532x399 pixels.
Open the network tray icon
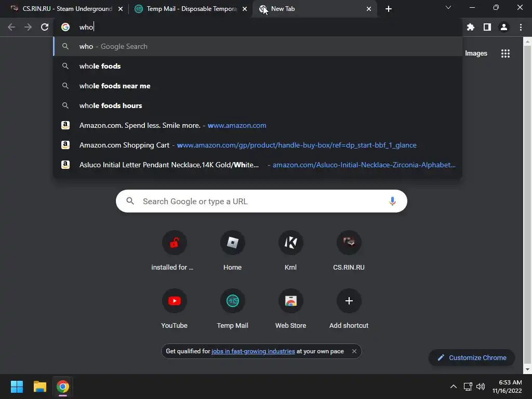point(468,387)
